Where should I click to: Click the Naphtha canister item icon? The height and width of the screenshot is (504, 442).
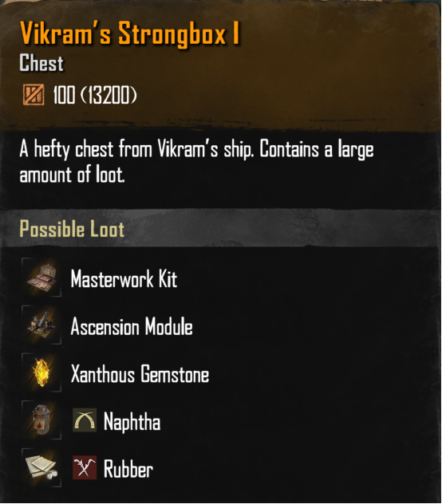pos(41,419)
